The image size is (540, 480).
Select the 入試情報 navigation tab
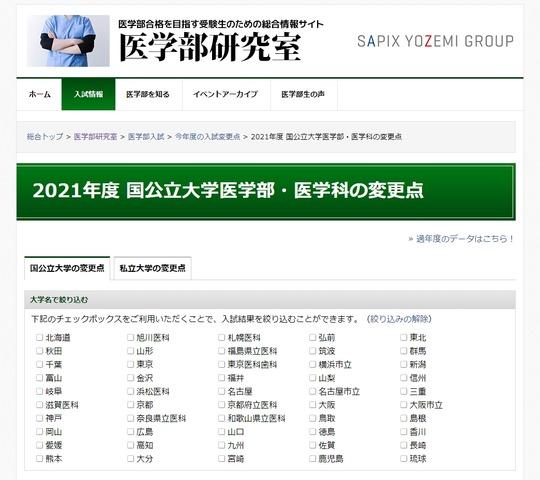(89, 94)
